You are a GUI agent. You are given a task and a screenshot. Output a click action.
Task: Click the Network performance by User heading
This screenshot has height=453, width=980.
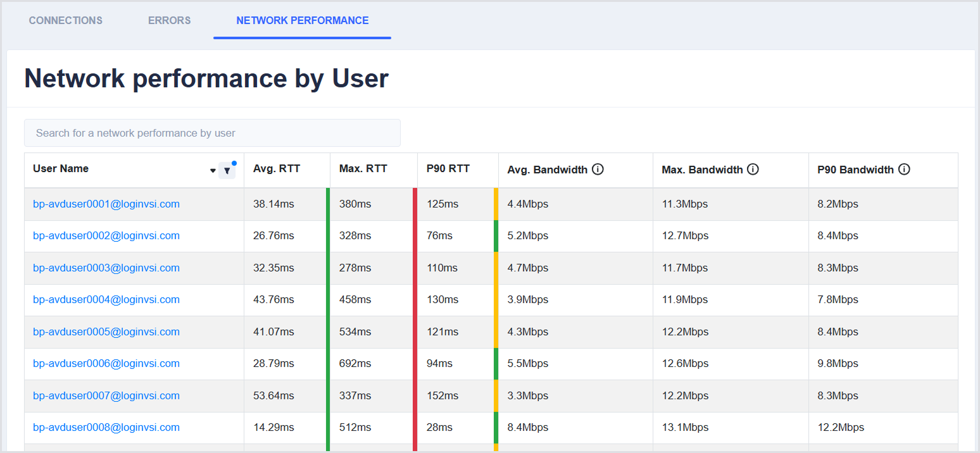click(x=206, y=78)
